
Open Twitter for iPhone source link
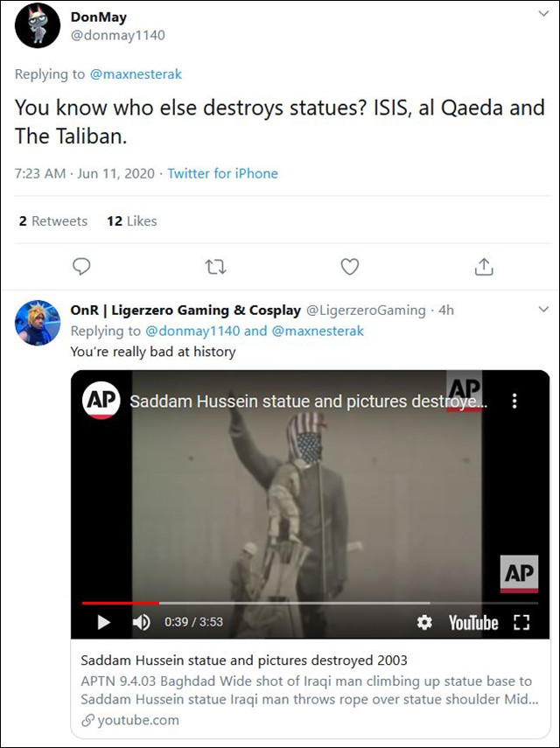223,173
